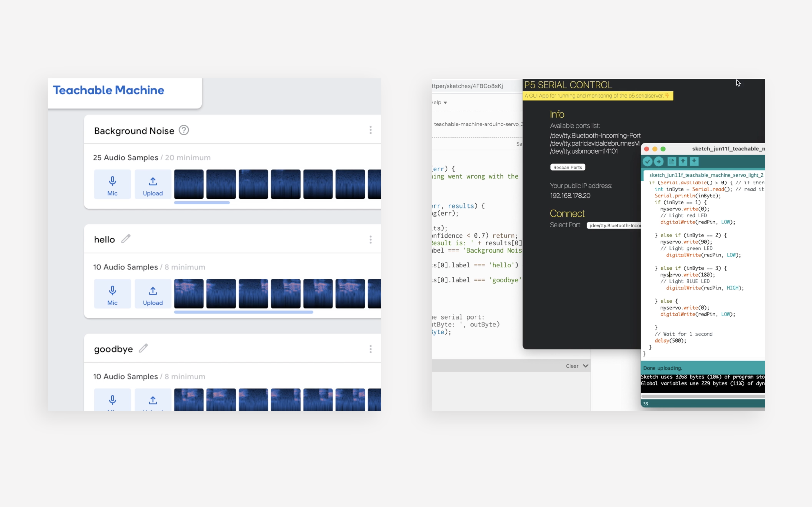
Task: Expand the console chevron beside Clear
Action: pos(585,366)
